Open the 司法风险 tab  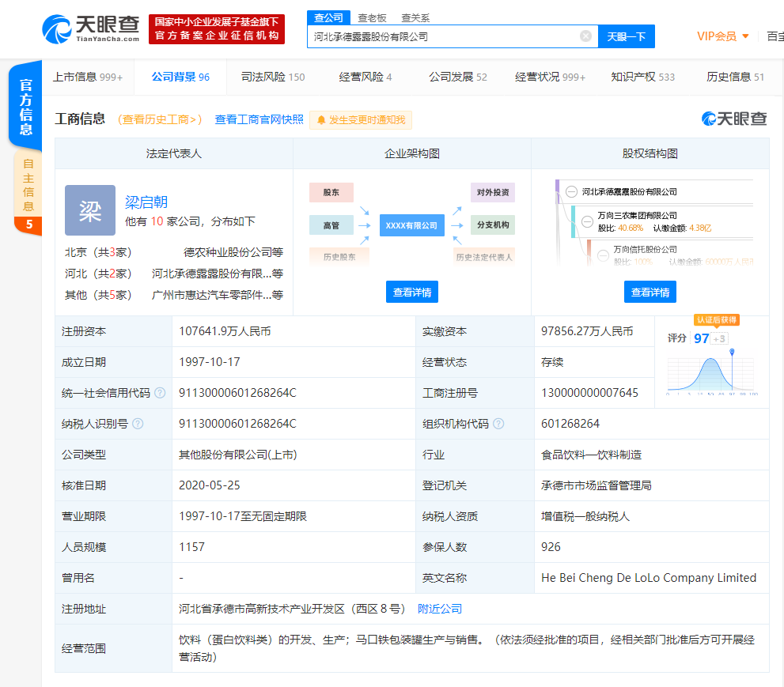click(273, 77)
